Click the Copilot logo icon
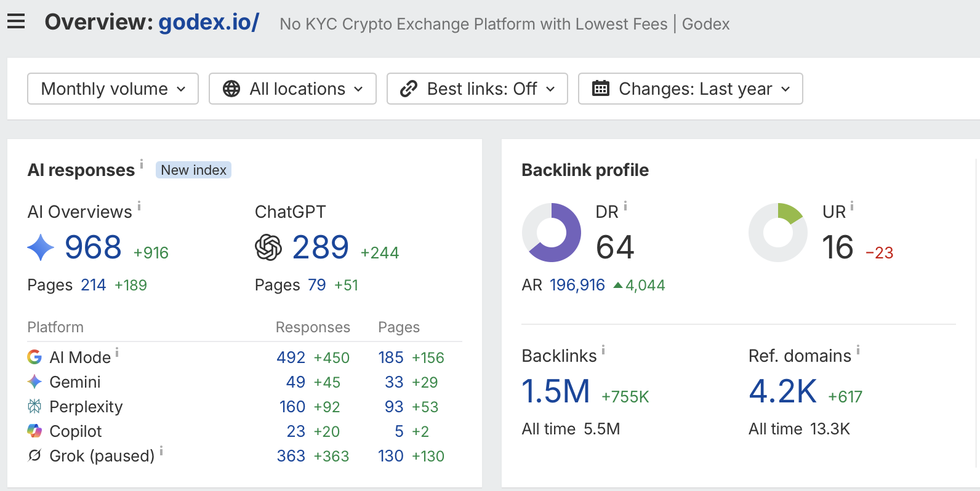Viewport: 980px width, 491px height. coord(34,431)
